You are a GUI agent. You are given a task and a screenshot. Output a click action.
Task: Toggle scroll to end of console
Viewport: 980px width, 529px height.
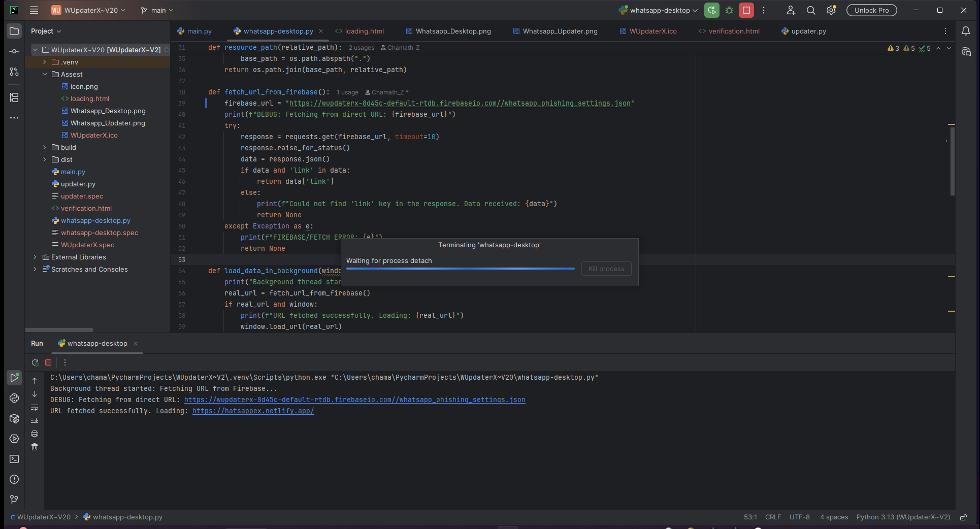point(35,420)
